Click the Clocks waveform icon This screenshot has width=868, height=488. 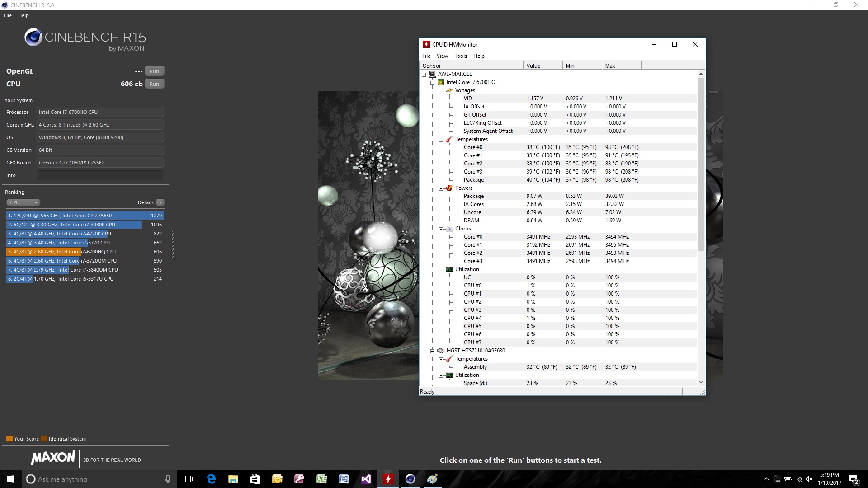pyautogui.click(x=449, y=229)
